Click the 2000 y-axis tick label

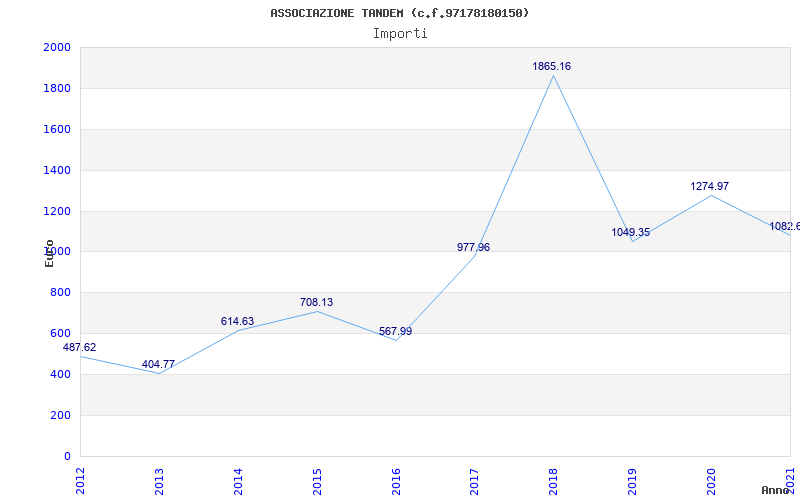[57, 47]
